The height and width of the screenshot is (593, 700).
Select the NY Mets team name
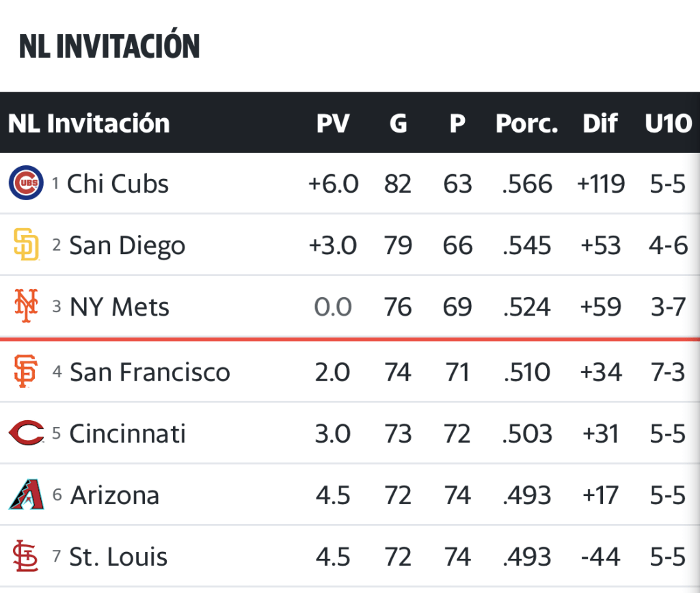120,307
